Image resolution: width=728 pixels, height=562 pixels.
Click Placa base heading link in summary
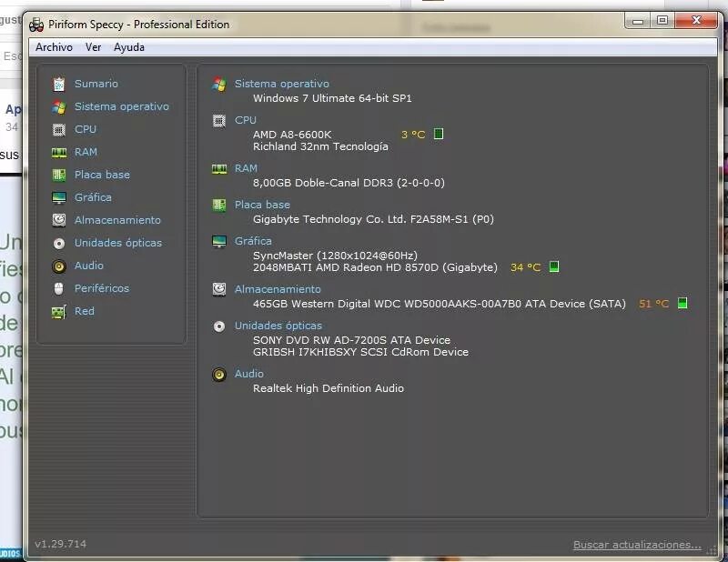[262, 205]
